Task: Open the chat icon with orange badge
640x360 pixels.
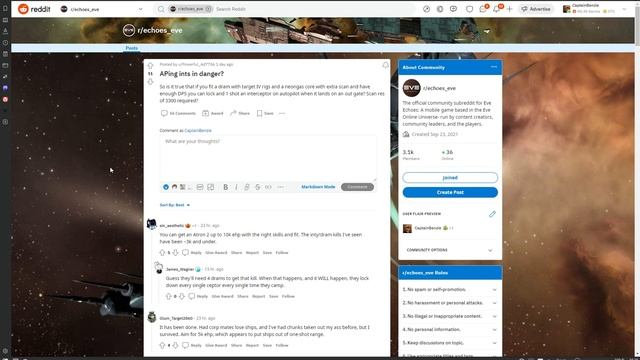Action: click(x=483, y=9)
